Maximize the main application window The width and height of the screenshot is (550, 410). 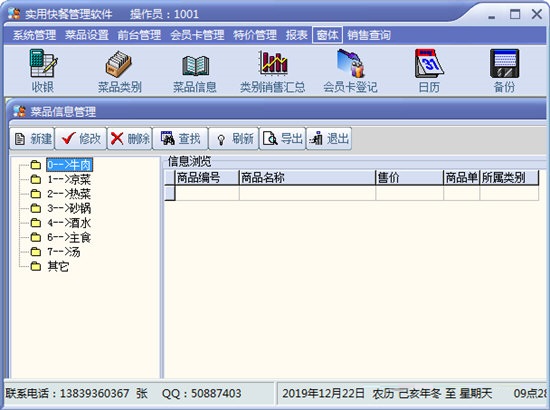click(x=515, y=14)
